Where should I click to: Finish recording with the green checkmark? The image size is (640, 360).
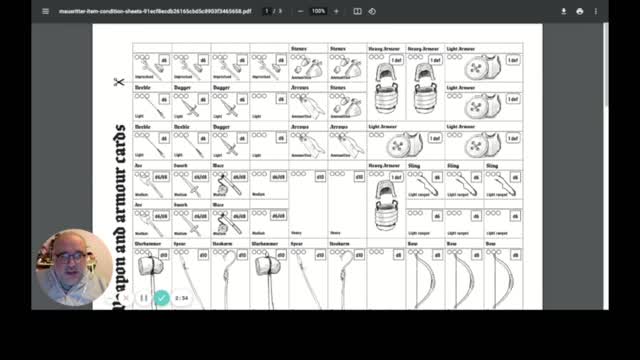coord(162,298)
